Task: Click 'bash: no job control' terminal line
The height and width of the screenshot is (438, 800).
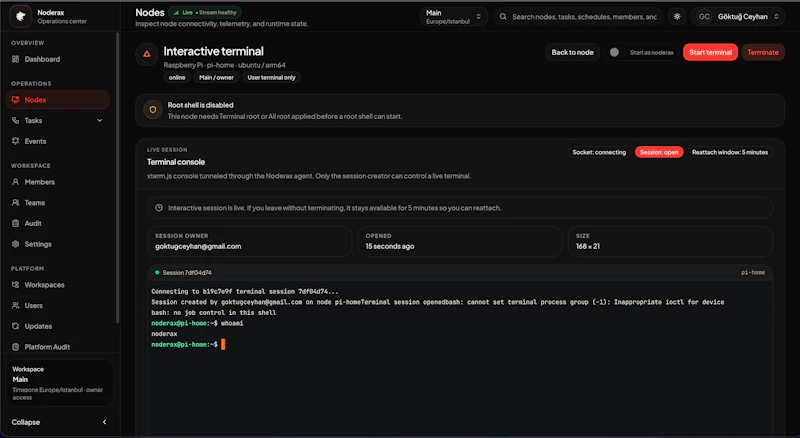Action: 213,312
